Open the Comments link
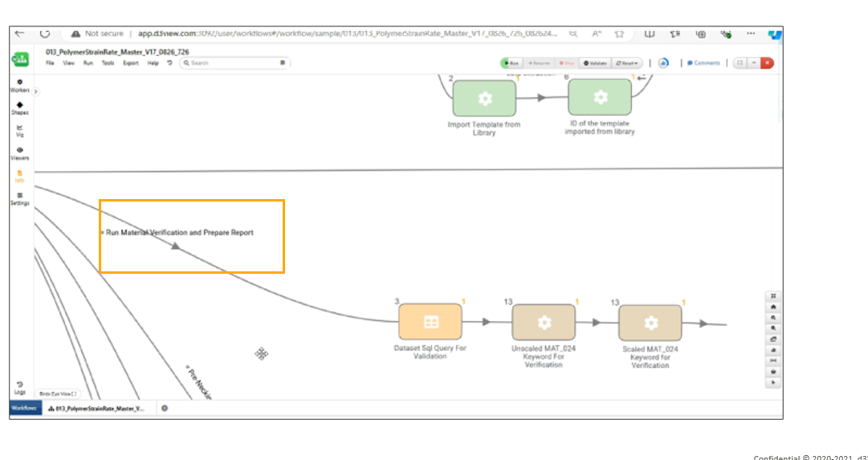The image size is (868, 460). pos(703,63)
